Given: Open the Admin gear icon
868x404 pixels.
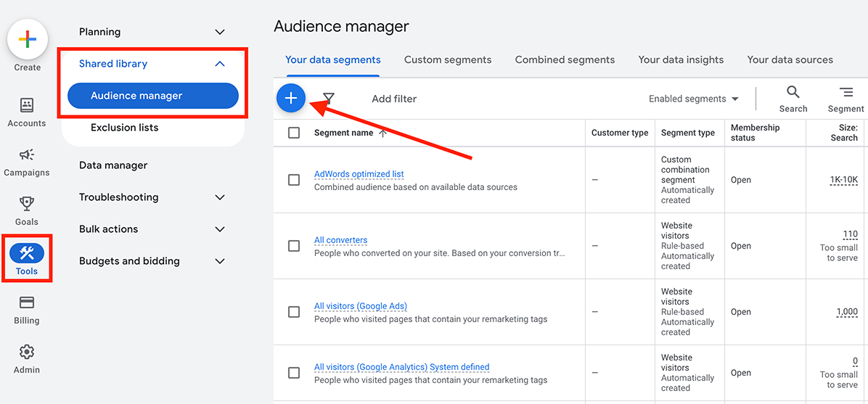Looking at the screenshot, I should point(27,352).
